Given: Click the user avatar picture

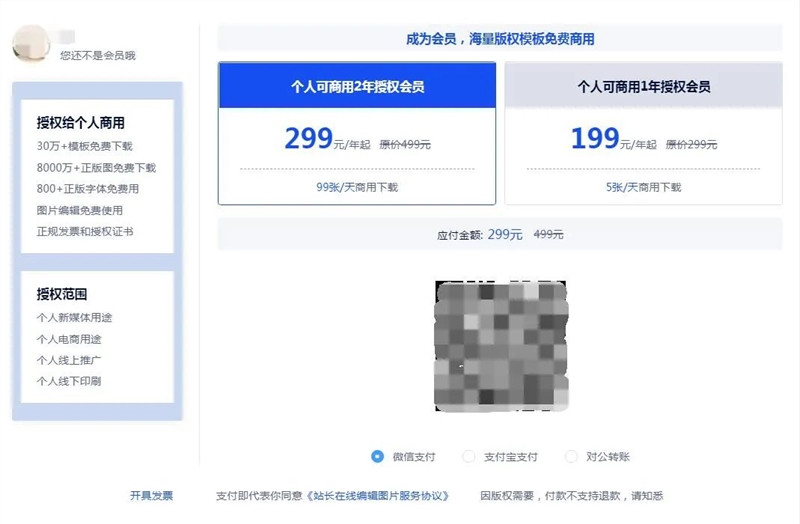Looking at the screenshot, I should [x=31, y=43].
